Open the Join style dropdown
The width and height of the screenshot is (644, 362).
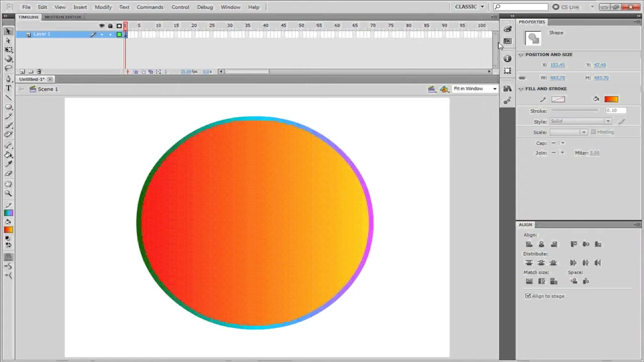pyautogui.click(x=558, y=153)
